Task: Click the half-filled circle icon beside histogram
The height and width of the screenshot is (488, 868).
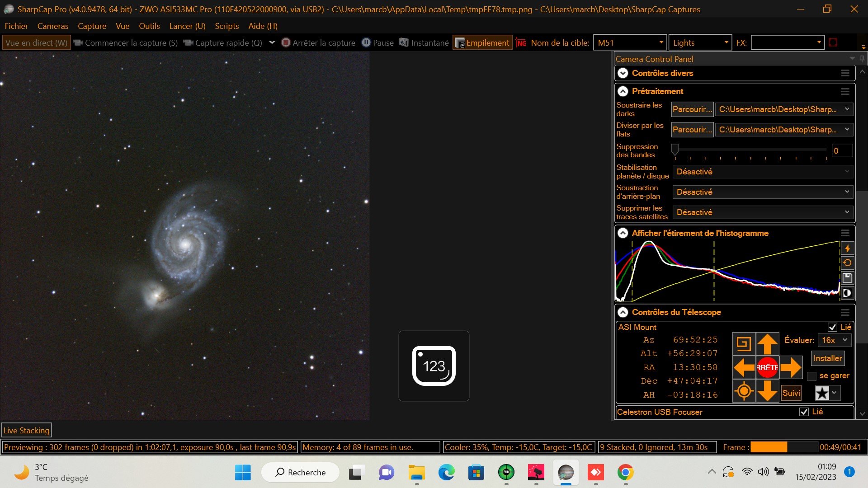Action: (847, 293)
